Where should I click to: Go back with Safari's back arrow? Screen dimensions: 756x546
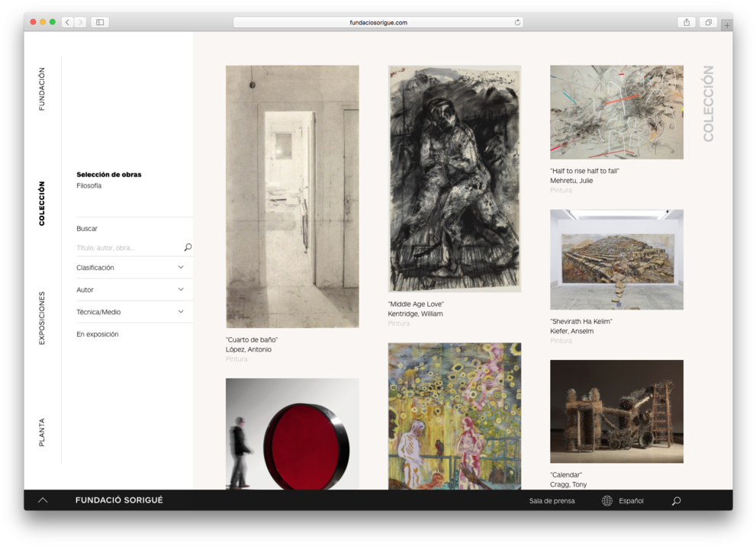67,22
